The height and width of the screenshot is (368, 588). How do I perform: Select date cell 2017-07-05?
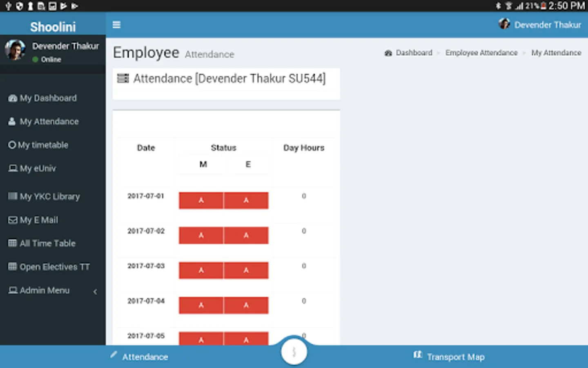coord(146,336)
